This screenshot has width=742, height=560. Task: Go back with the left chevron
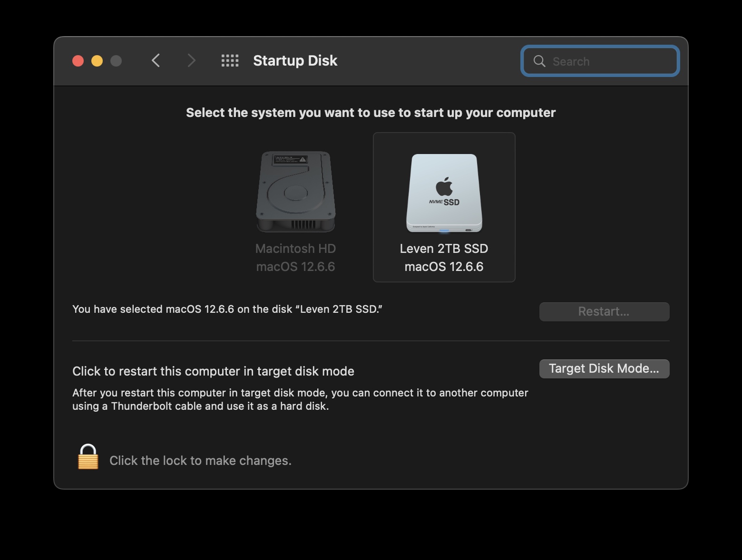pos(156,60)
